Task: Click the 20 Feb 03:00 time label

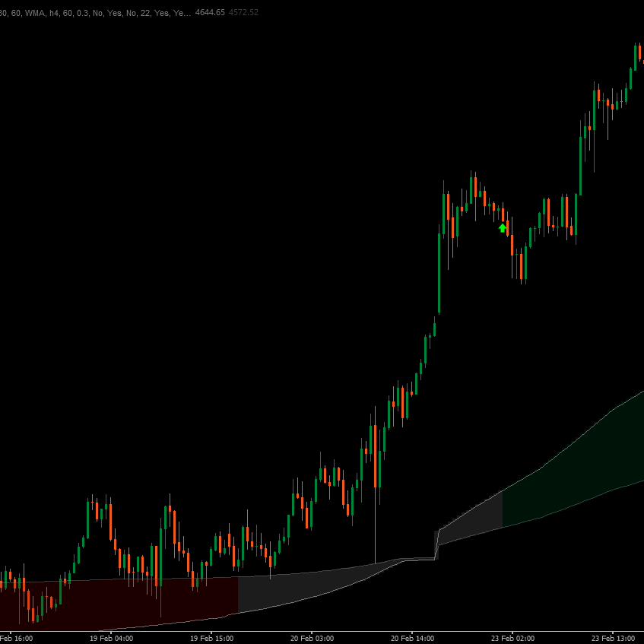Action: 312,638
